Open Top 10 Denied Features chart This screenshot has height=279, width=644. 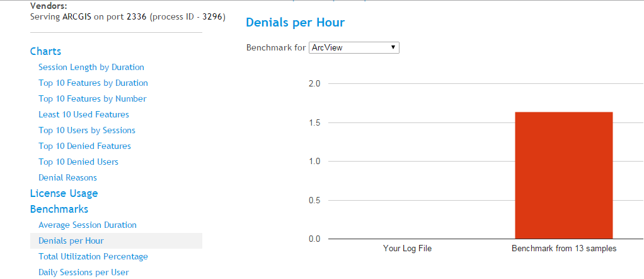point(85,146)
